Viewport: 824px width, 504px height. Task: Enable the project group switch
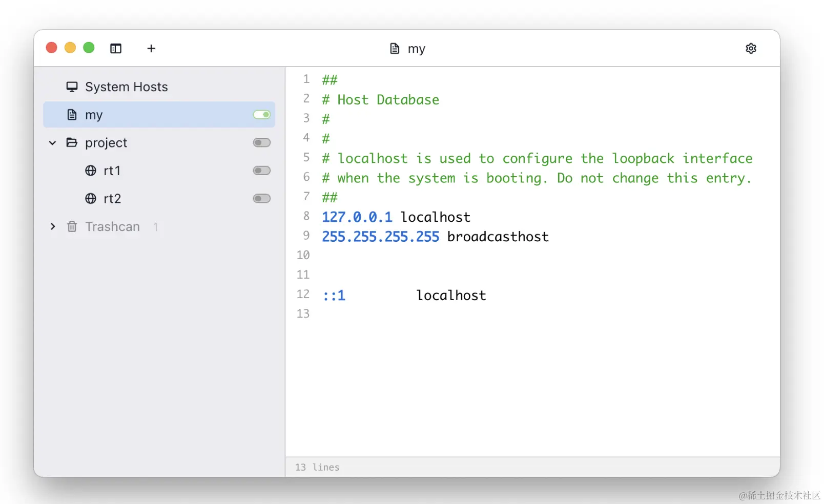click(262, 142)
